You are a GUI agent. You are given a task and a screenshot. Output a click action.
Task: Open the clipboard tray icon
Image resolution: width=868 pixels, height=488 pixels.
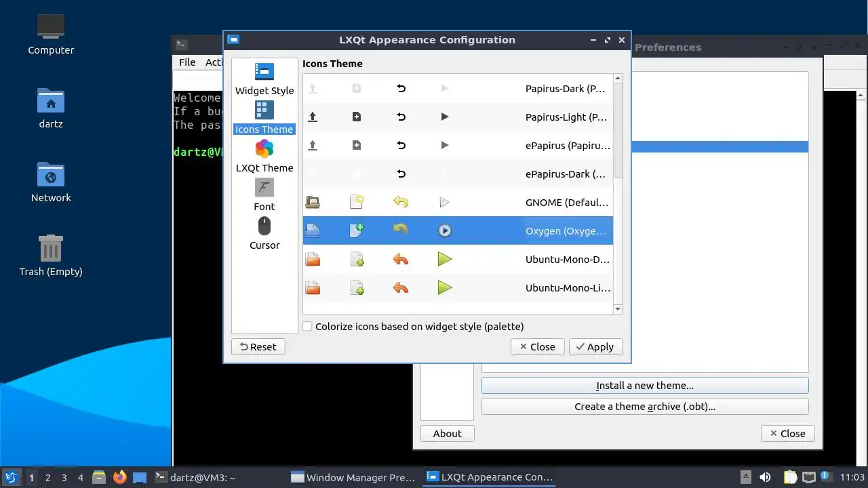tap(790, 477)
